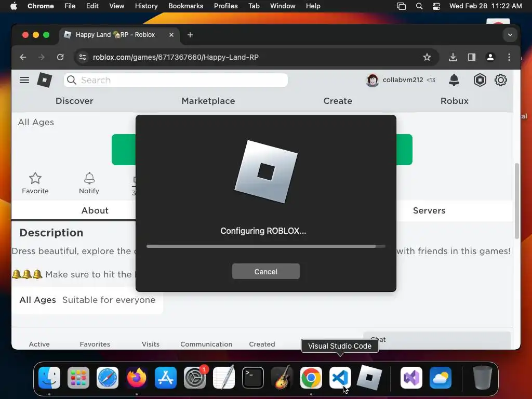Cancel the Configuring ROBLOX dialog
The height and width of the screenshot is (399, 532).
coord(265,271)
